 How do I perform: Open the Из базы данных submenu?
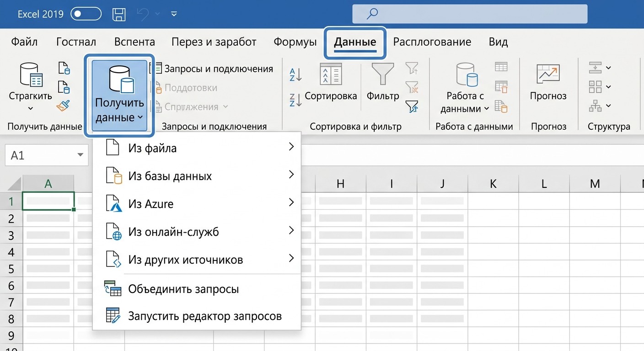tap(197, 175)
